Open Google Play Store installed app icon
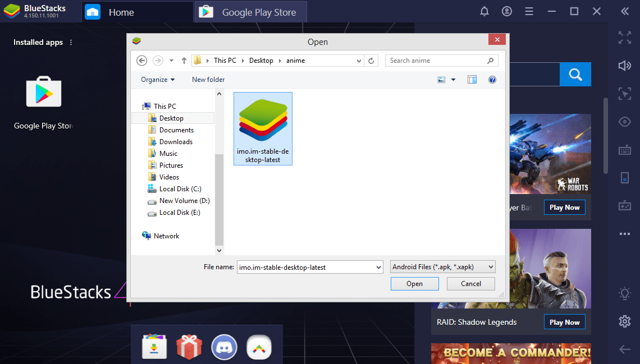This screenshot has width=640, height=364. pos(44,93)
